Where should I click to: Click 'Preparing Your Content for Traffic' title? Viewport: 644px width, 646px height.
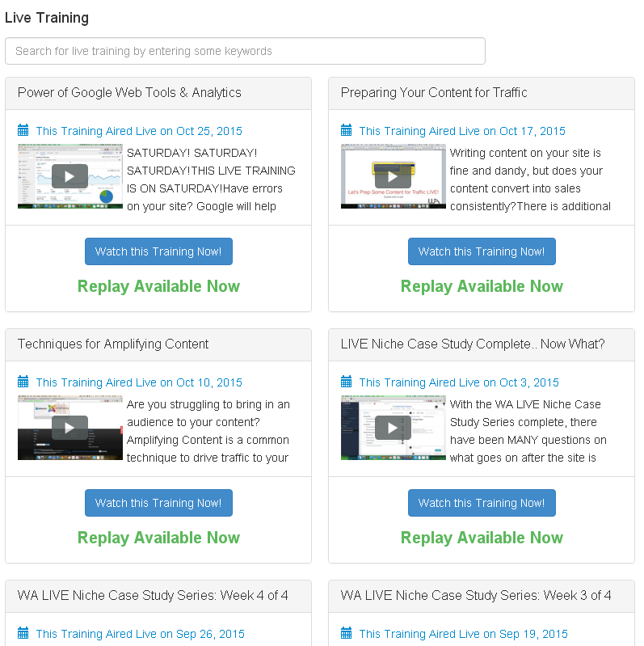click(434, 93)
